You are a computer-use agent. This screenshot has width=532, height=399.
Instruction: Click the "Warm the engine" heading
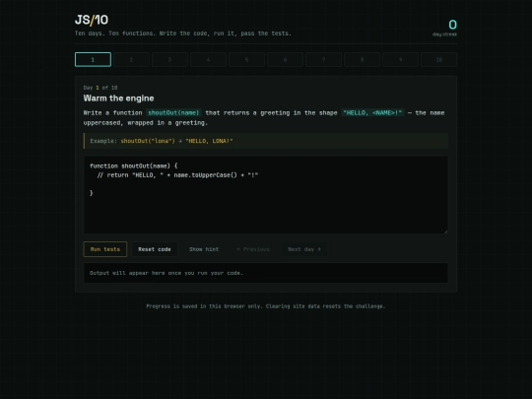[119, 99]
